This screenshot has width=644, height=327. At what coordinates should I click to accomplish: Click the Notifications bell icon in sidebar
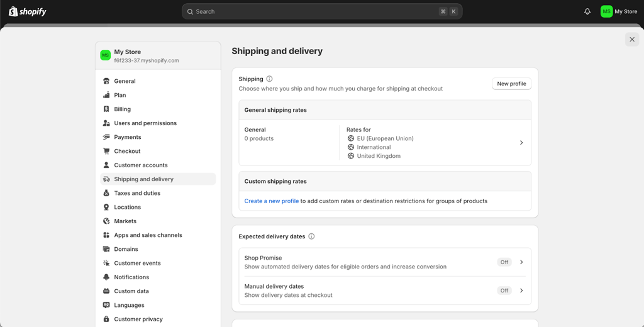[x=106, y=277]
